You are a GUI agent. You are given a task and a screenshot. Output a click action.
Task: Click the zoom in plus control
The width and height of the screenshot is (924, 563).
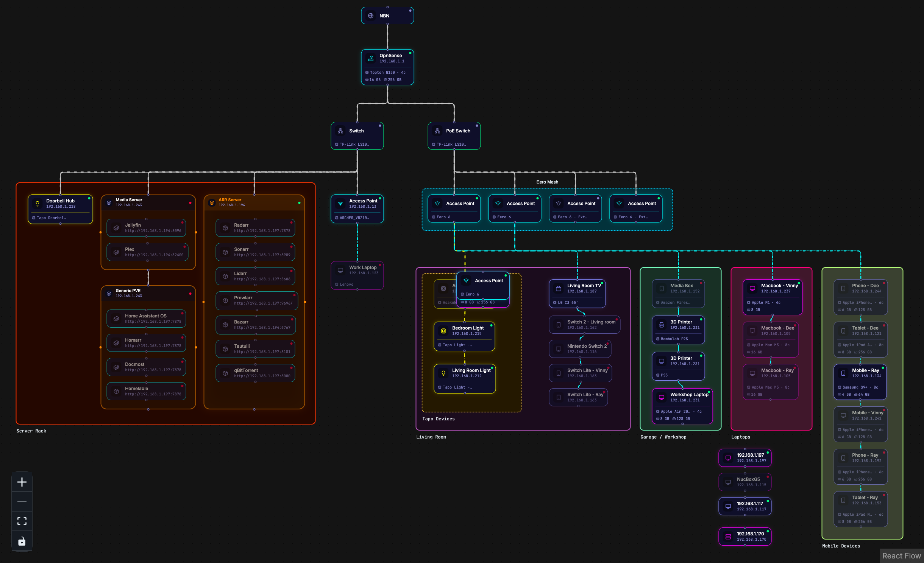pos(22,482)
